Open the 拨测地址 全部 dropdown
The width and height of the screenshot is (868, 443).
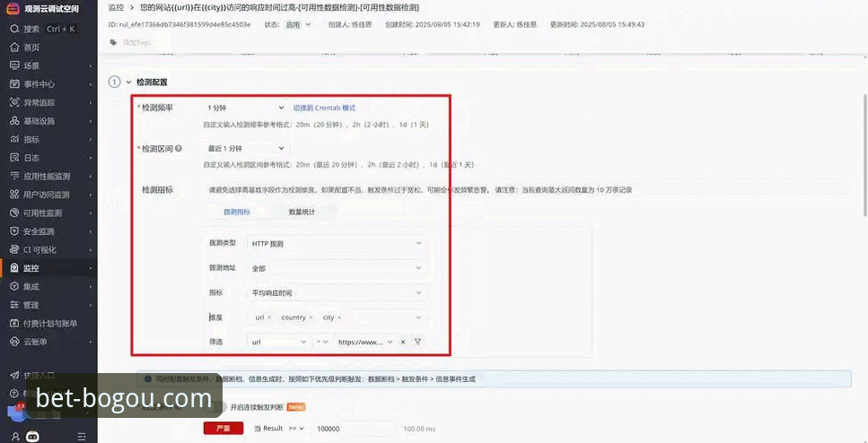click(338, 268)
